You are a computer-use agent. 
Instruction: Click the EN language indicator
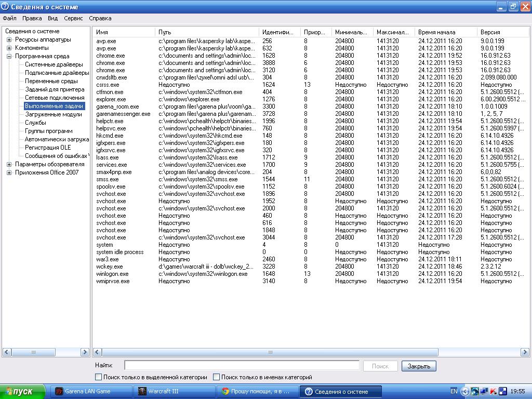[454, 391]
